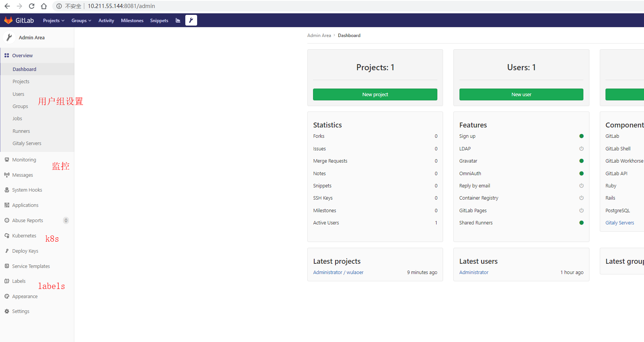
Task: Click the Container Registry power indicator
Action: coord(581,198)
